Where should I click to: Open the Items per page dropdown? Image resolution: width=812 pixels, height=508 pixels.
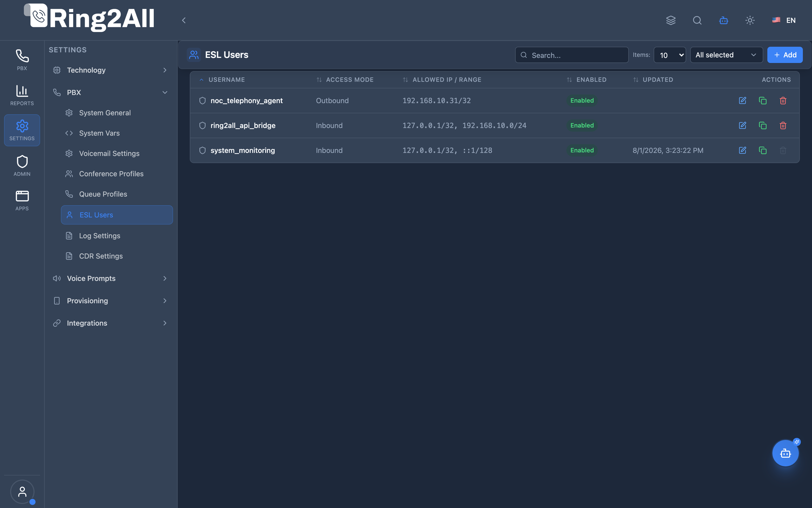pyautogui.click(x=670, y=55)
